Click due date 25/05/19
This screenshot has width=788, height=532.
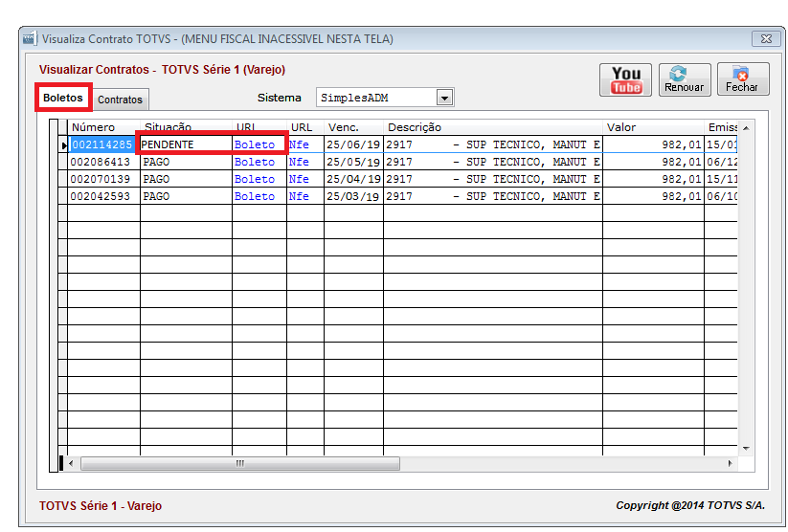353,162
